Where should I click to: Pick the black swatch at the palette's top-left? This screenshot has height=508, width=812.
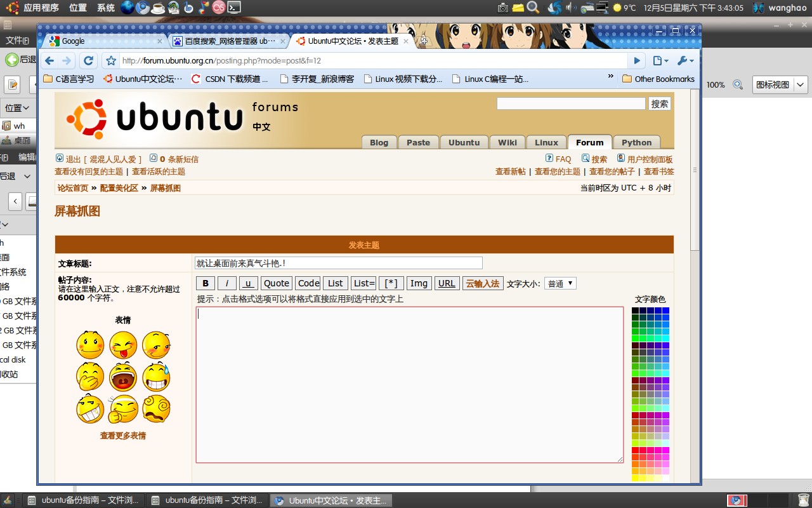pyautogui.click(x=636, y=311)
